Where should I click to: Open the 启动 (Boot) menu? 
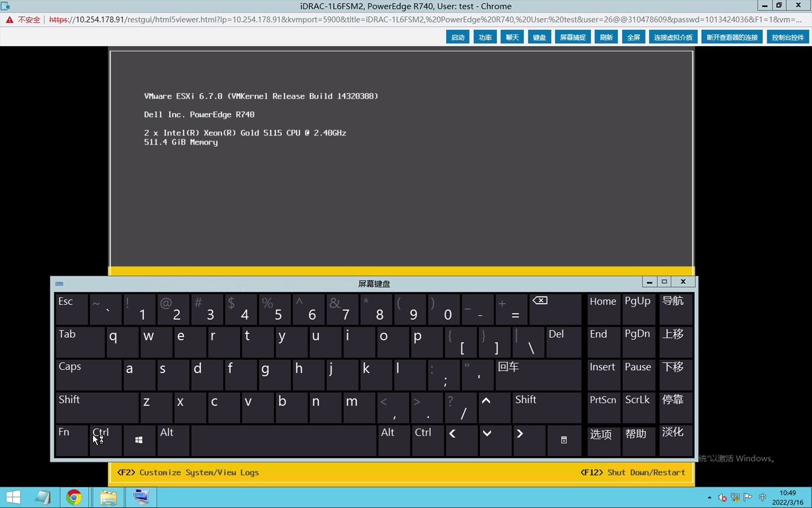pos(458,37)
